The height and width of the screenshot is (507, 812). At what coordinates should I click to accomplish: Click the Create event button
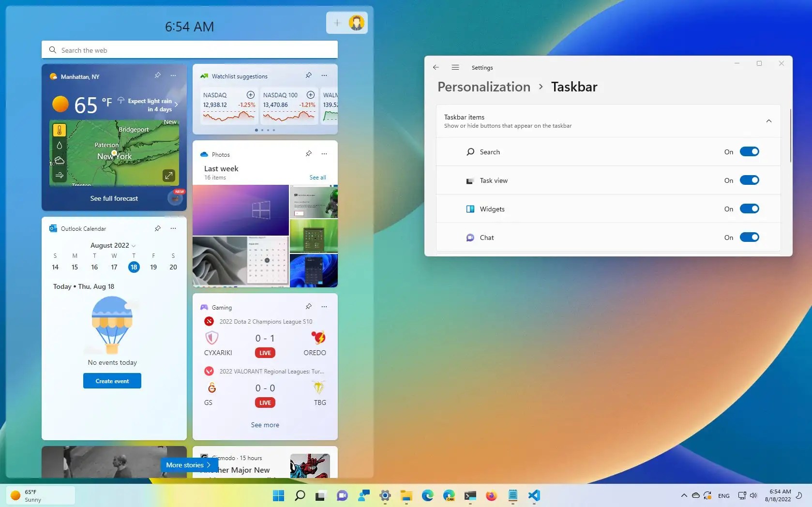click(112, 381)
